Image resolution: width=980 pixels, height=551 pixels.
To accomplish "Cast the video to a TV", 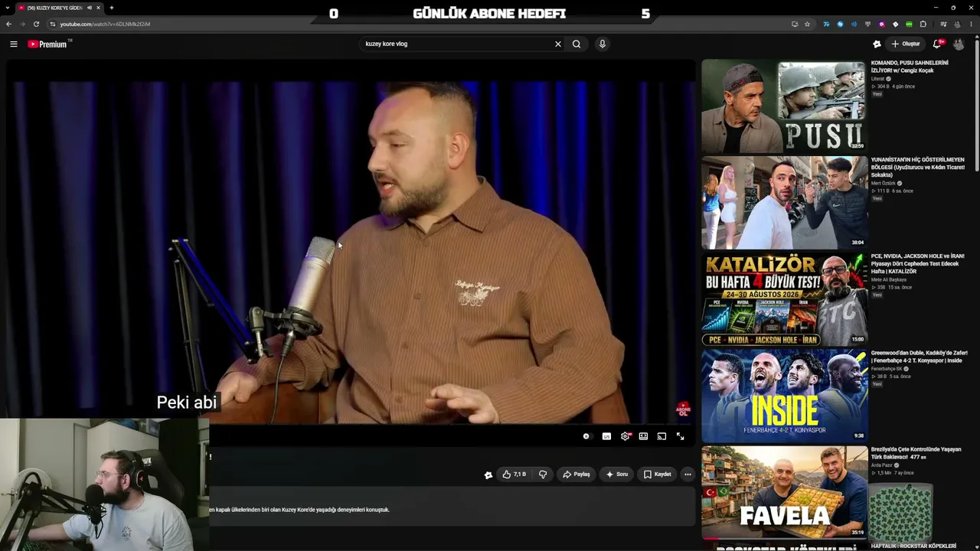I will (661, 436).
